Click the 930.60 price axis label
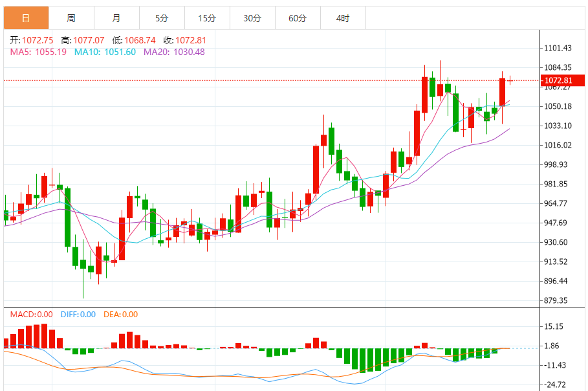588x391 pixels. coord(556,242)
